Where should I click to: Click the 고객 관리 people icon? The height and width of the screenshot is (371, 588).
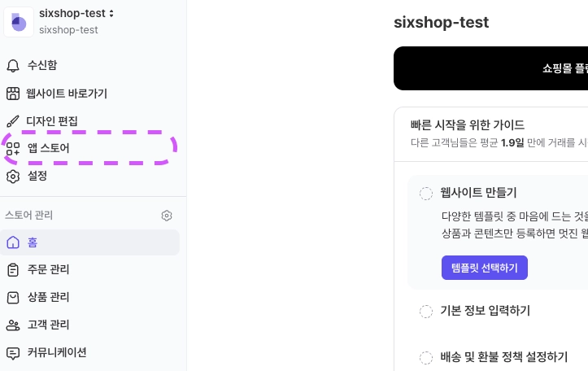pyautogui.click(x=12, y=325)
